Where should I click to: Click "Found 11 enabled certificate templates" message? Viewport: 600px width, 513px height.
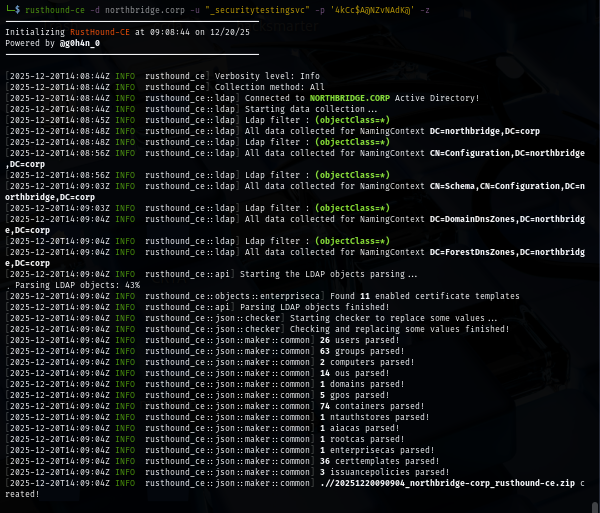425,296
